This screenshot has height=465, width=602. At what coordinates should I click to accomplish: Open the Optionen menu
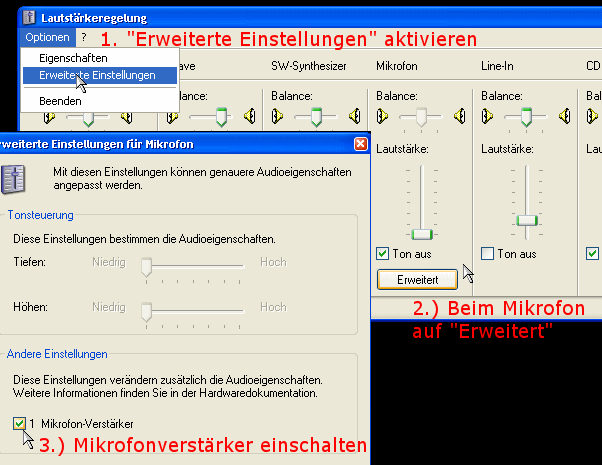pos(48,37)
